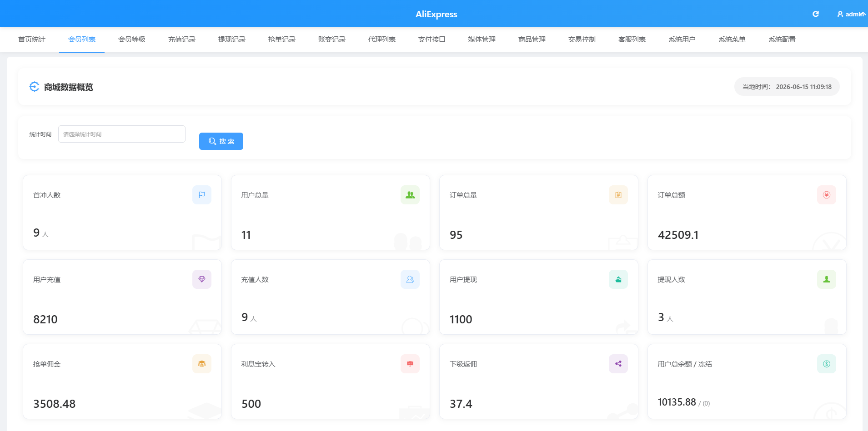
Task: Click the layers icon on 抢单佣金 card
Action: (x=202, y=364)
